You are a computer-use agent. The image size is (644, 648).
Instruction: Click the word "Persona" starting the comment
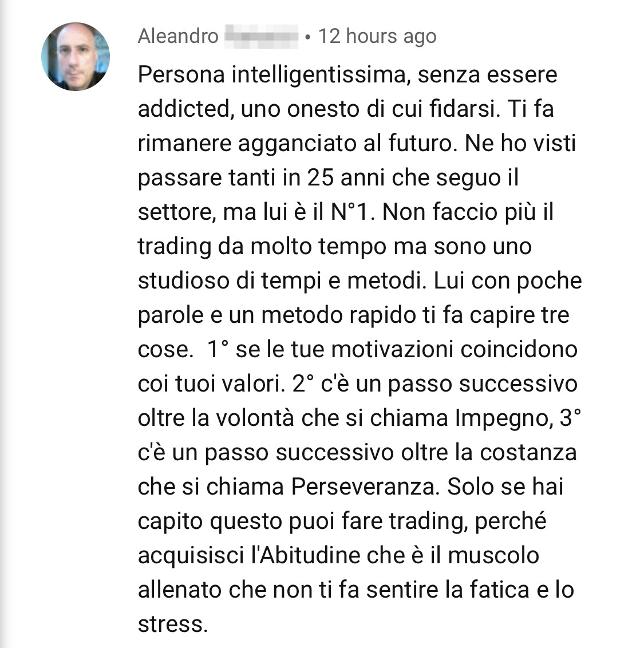181,75
